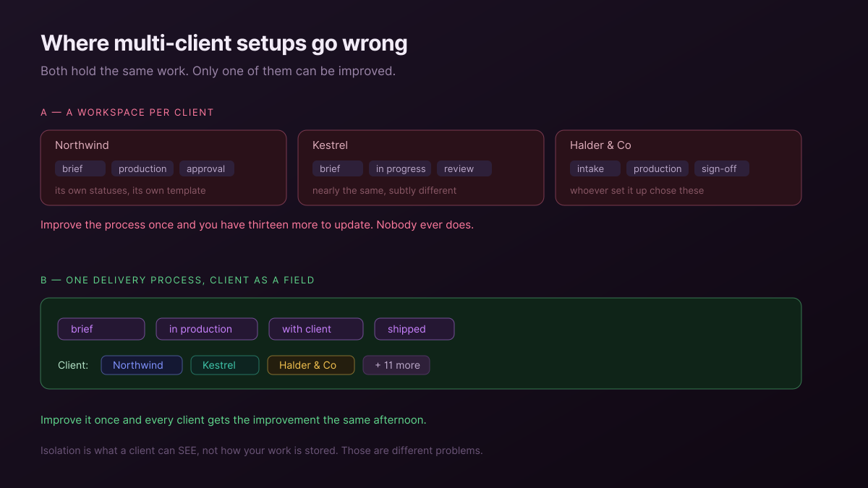This screenshot has height=488, width=868.
Task: Select the blue Northwind client tag
Action: pyautogui.click(x=142, y=365)
